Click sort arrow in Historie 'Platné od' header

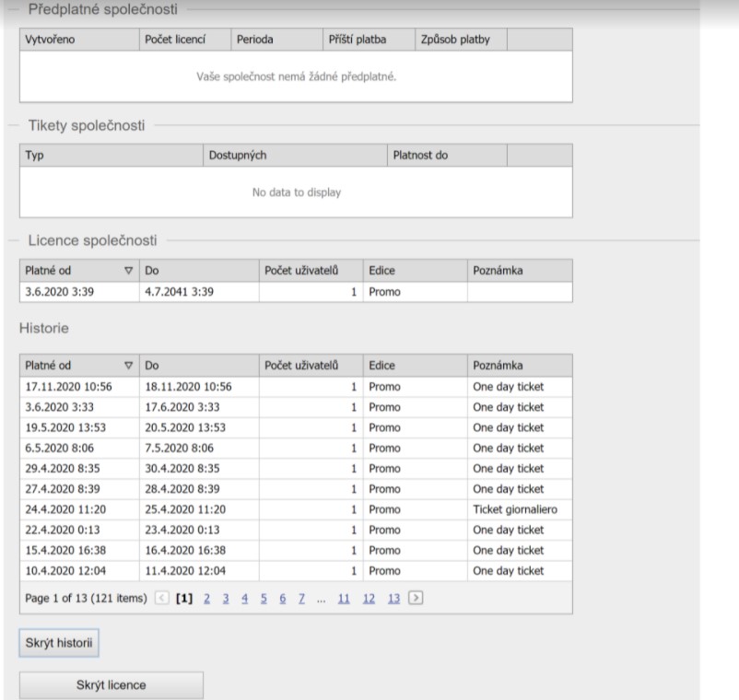[x=128, y=366]
